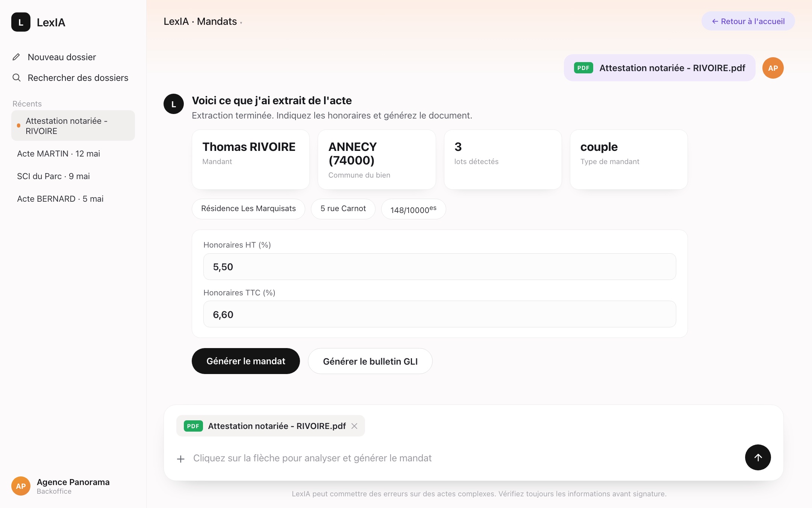This screenshot has height=508, width=812.
Task: Send with the black up-arrow button
Action: (x=758, y=457)
